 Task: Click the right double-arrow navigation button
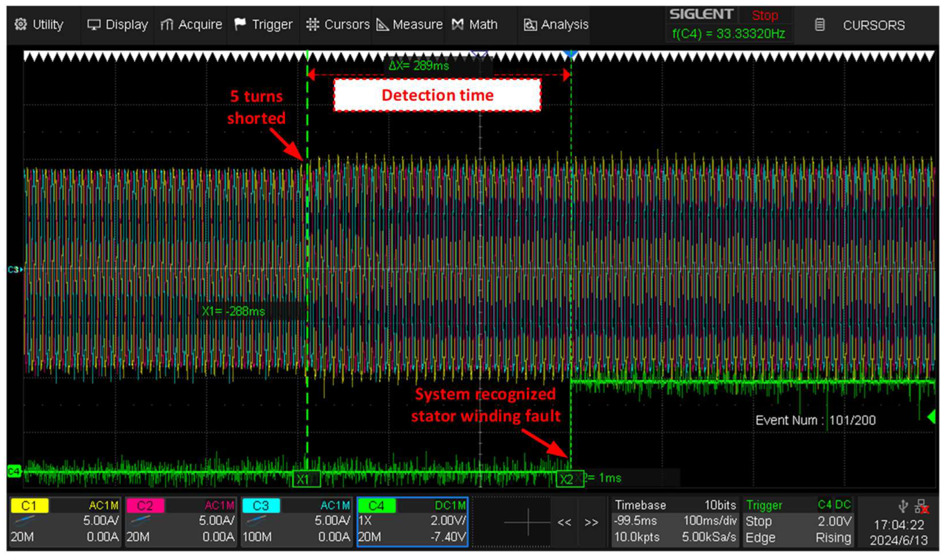[x=591, y=523]
